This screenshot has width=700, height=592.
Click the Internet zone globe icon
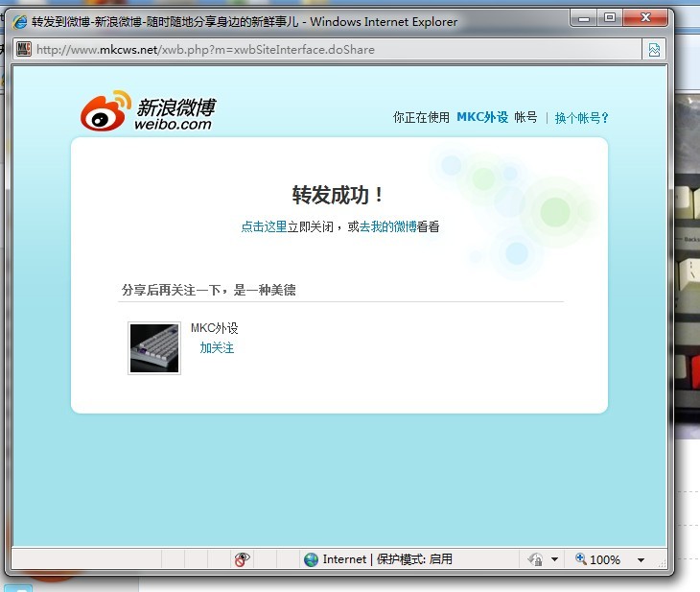[x=311, y=559]
